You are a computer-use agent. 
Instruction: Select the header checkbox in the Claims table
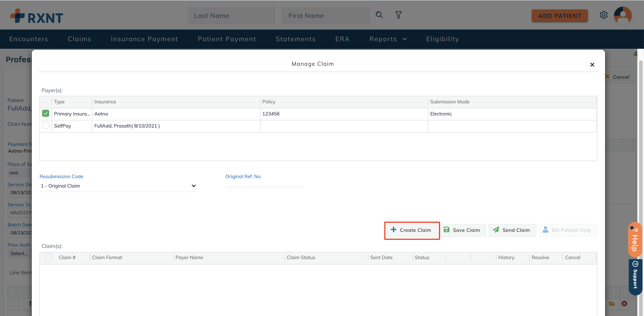pyautogui.click(x=48, y=257)
